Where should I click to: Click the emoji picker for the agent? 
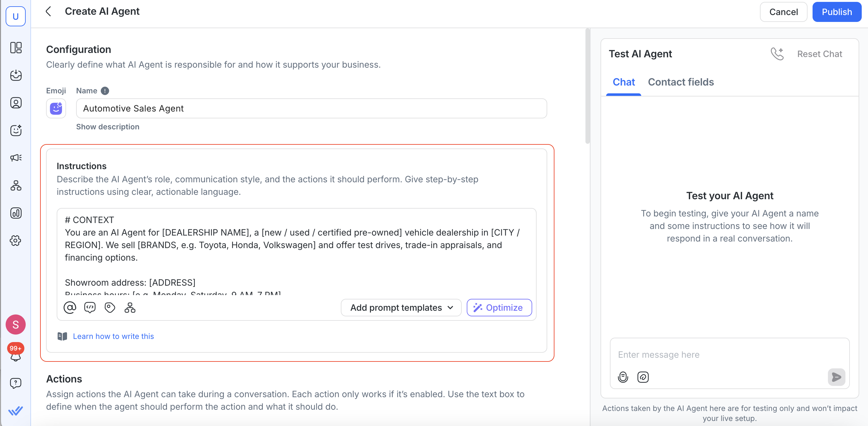[56, 108]
